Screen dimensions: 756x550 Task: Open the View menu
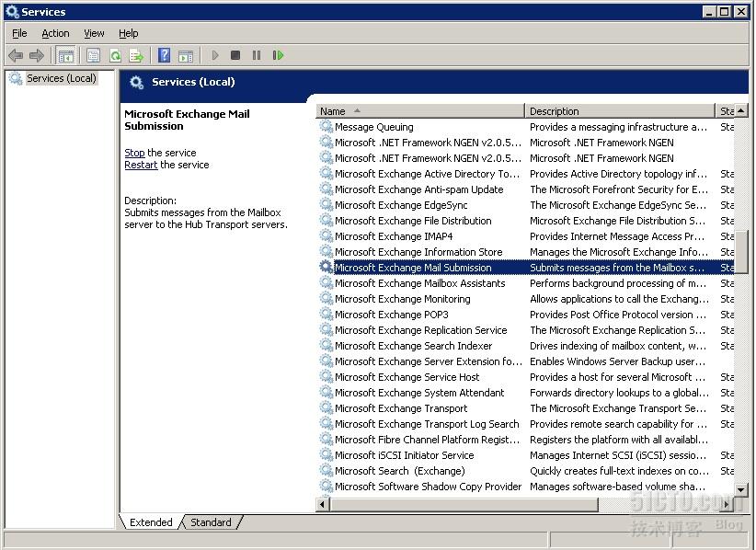pos(94,33)
